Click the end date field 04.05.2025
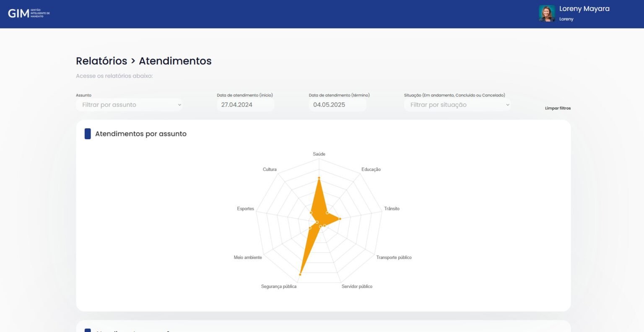 [337, 105]
